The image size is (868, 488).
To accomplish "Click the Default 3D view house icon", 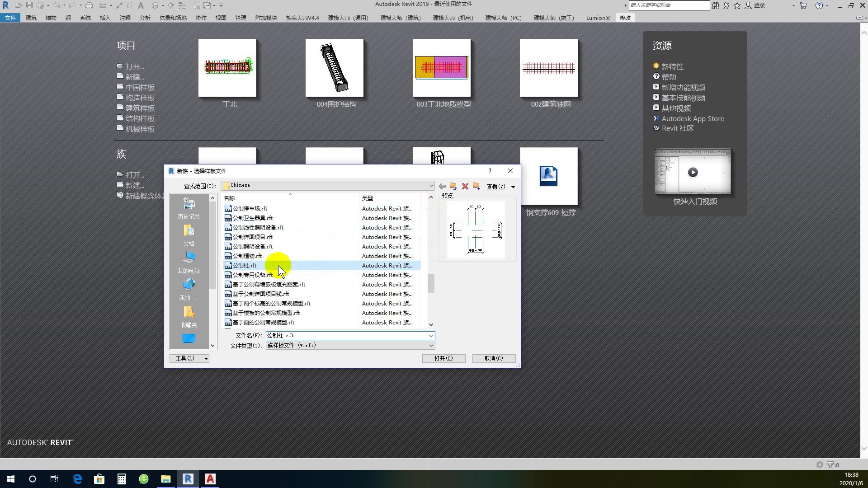I will 155,5.
